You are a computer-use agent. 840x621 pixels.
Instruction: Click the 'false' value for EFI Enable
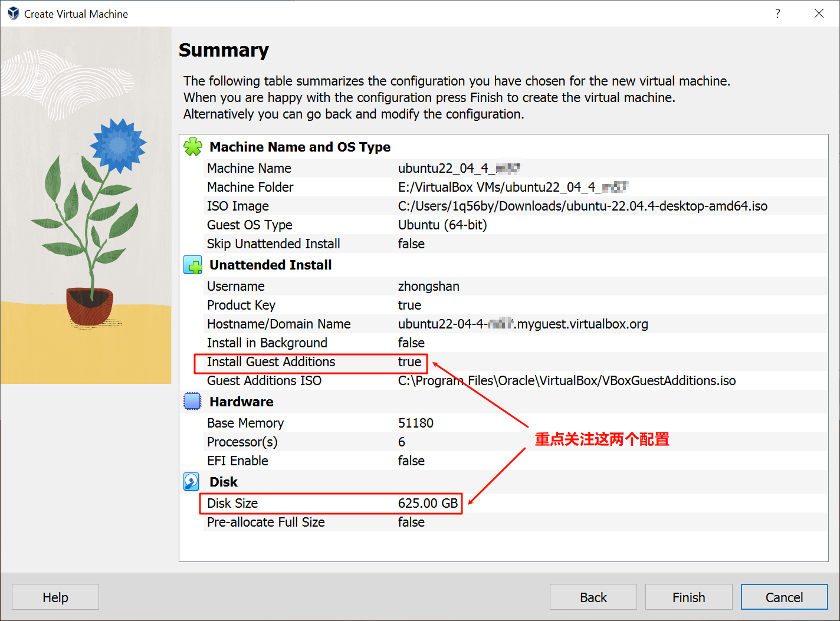412,461
